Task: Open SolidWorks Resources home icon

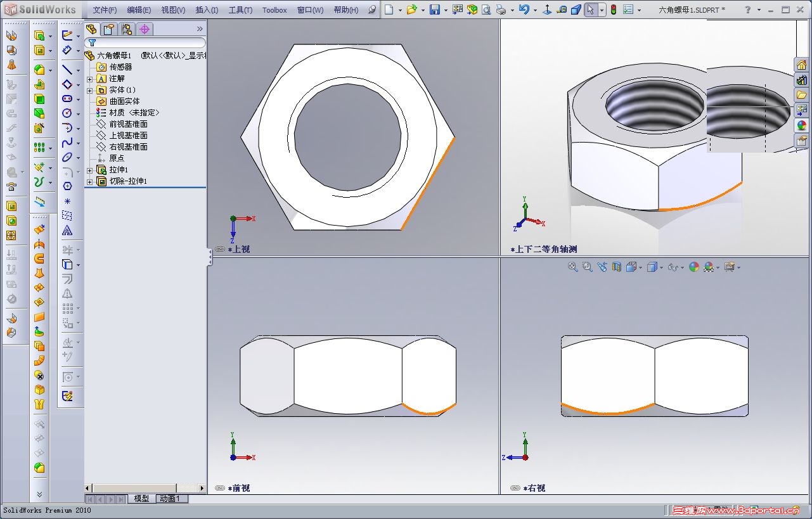Action: click(x=802, y=65)
